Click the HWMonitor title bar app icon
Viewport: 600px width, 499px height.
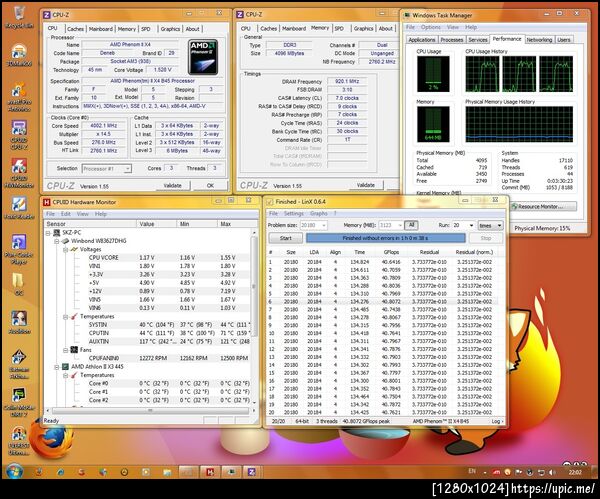pyautogui.click(x=47, y=202)
